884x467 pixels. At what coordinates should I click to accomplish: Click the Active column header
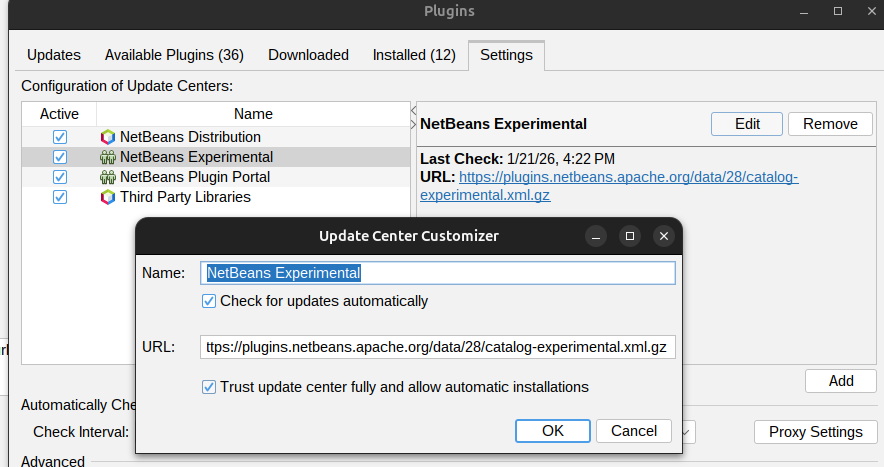[x=59, y=114]
